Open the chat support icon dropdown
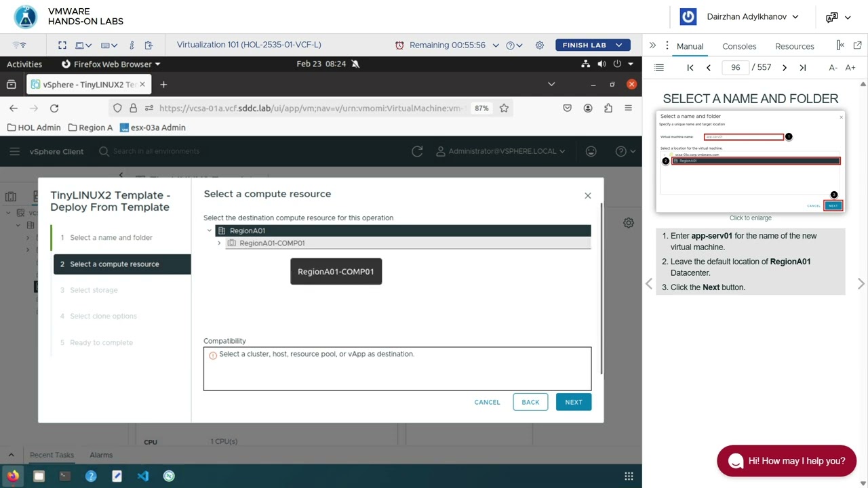Viewport: 868px width, 488px height. [838, 17]
